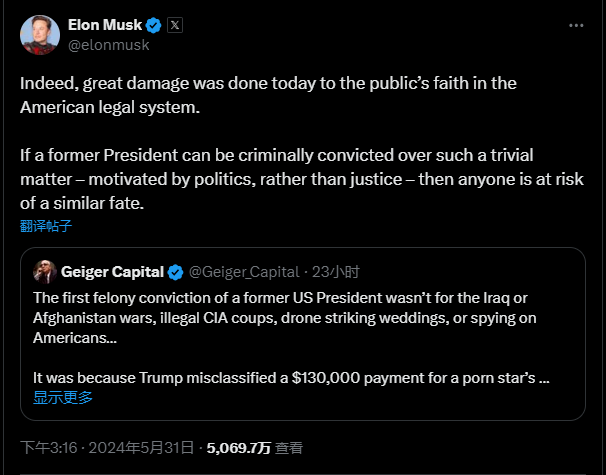The height and width of the screenshot is (475, 606).
Task: Open the Geiger Capital name in quoted post
Action: click(x=113, y=272)
